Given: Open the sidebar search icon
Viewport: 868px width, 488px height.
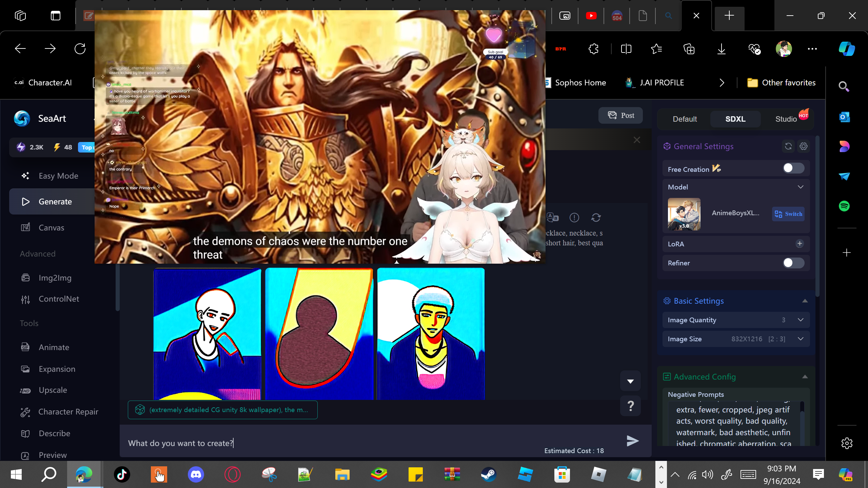Looking at the screenshot, I should (x=844, y=87).
